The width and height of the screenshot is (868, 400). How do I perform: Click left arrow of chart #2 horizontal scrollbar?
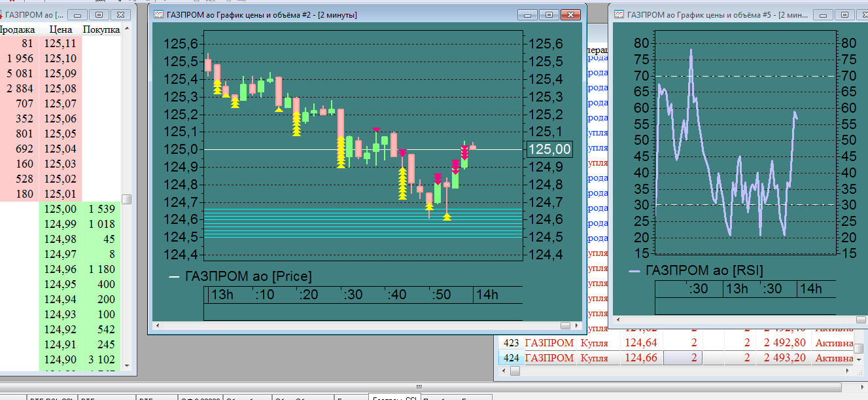(158, 325)
